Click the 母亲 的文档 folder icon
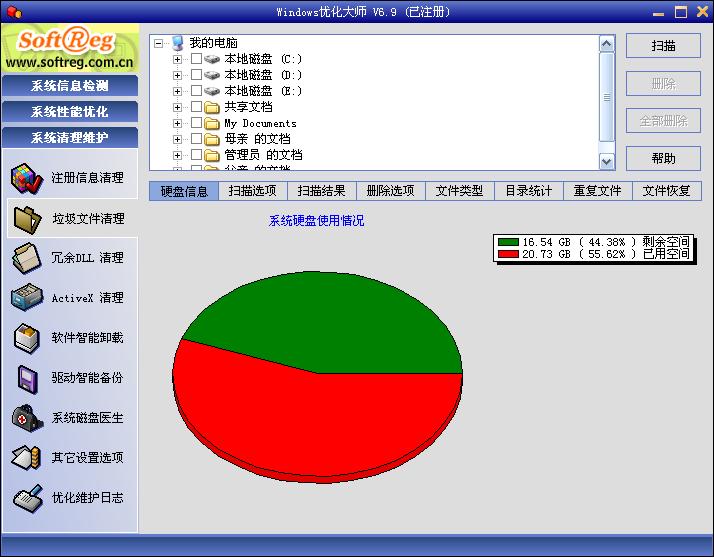Image resolution: width=714 pixels, height=557 pixels. pos(212,139)
